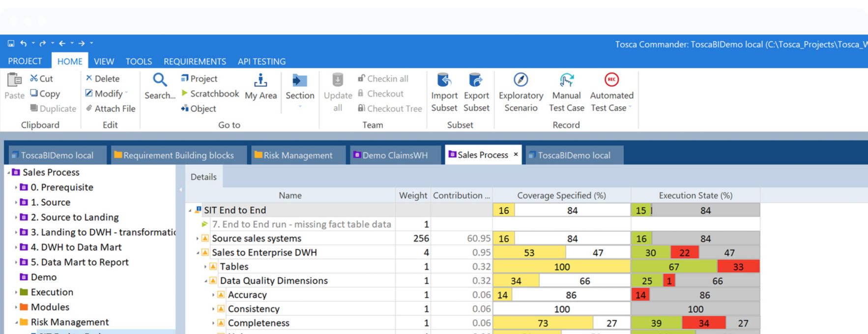Open My Area from the ribbon

(x=260, y=80)
